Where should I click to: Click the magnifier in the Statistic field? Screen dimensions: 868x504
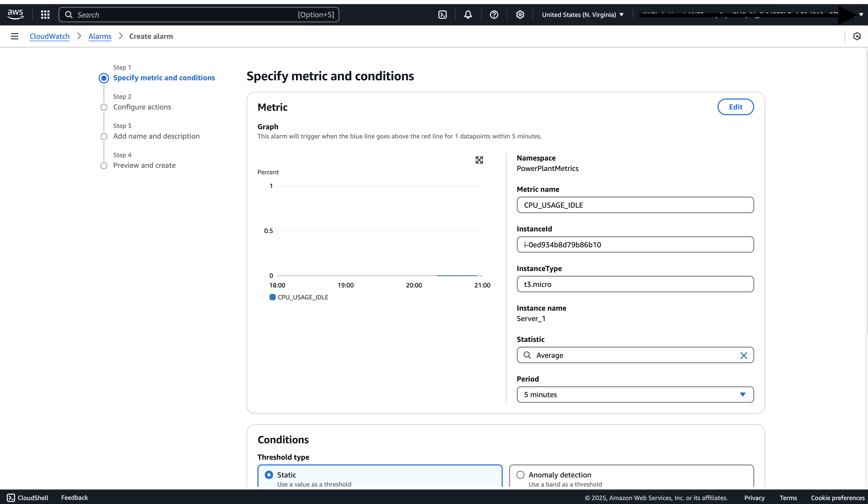click(x=527, y=355)
